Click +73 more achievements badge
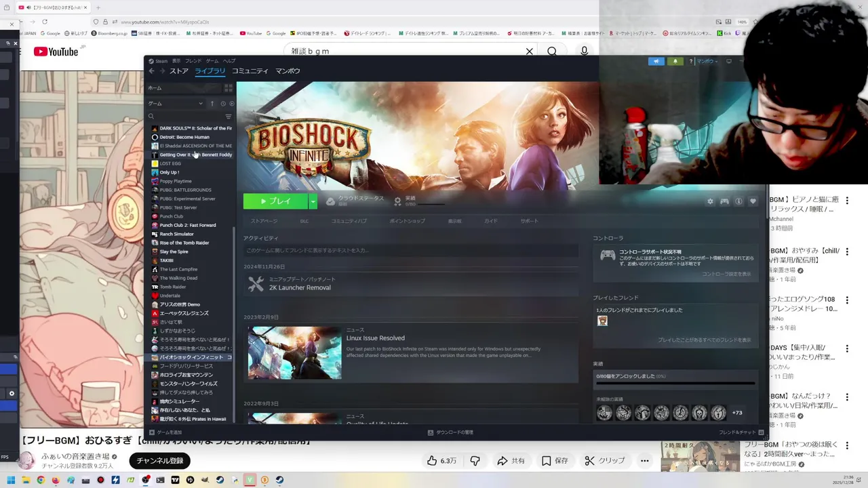The image size is (868, 488). click(x=737, y=413)
